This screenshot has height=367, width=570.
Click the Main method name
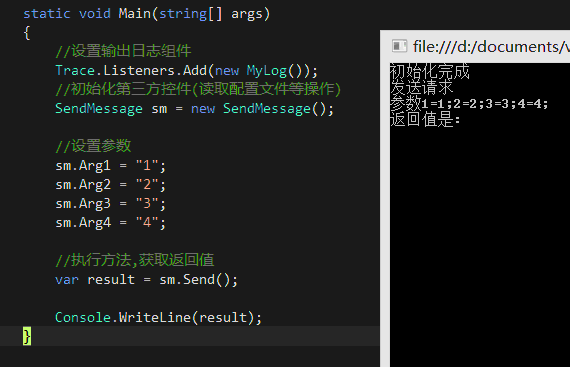point(135,14)
